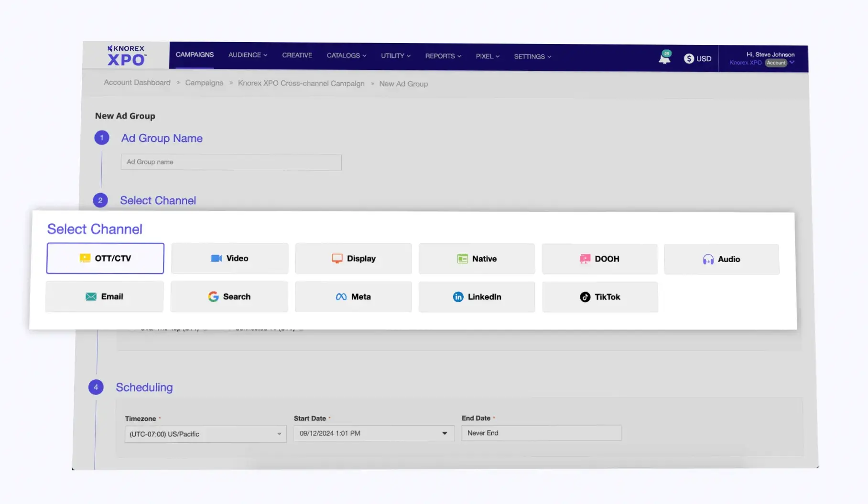Image resolution: width=868 pixels, height=504 pixels.
Task: Open the Reports menu
Action: click(443, 56)
